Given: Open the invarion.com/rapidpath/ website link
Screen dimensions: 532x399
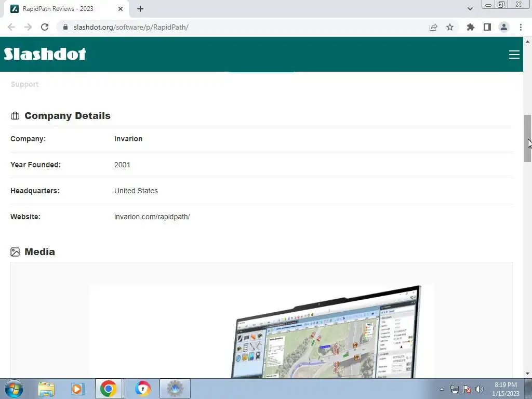Looking at the screenshot, I should pos(152,217).
